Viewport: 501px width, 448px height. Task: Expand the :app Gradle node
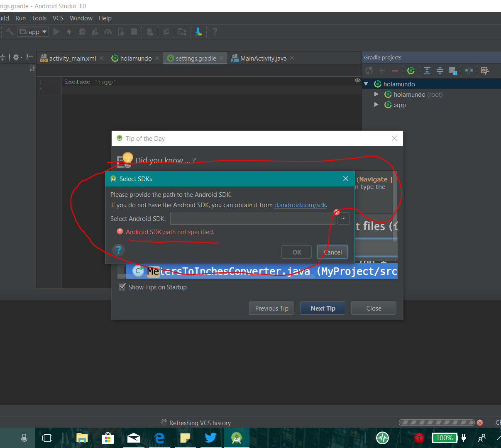[x=376, y=105]
